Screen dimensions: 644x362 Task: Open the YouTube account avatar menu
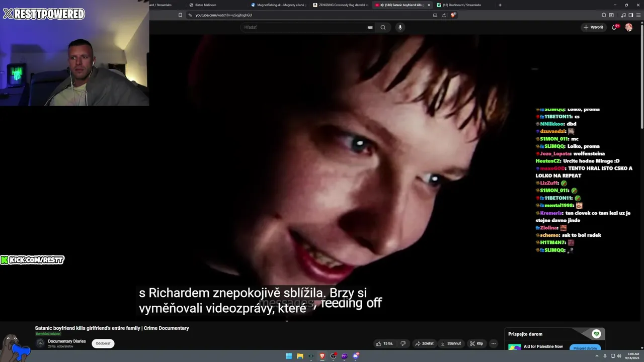pos(628,27)
